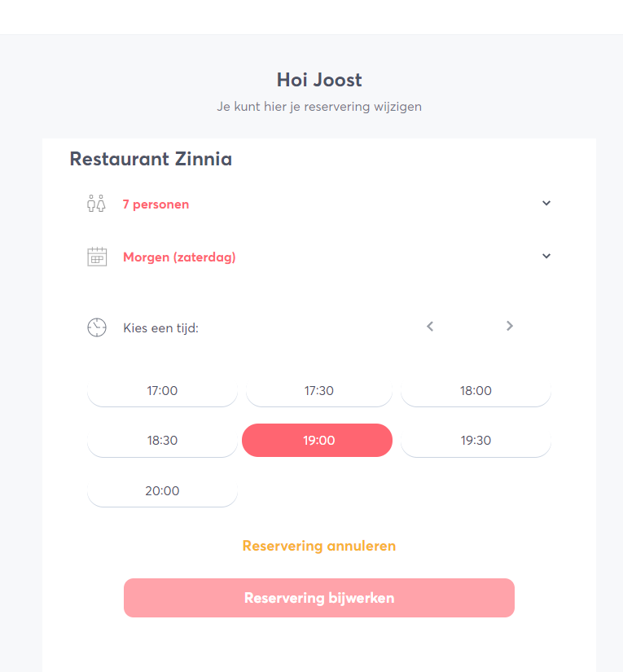Click the Kies een tijd label
Screen dimensions: 623x672
click(x=160, y=328)
